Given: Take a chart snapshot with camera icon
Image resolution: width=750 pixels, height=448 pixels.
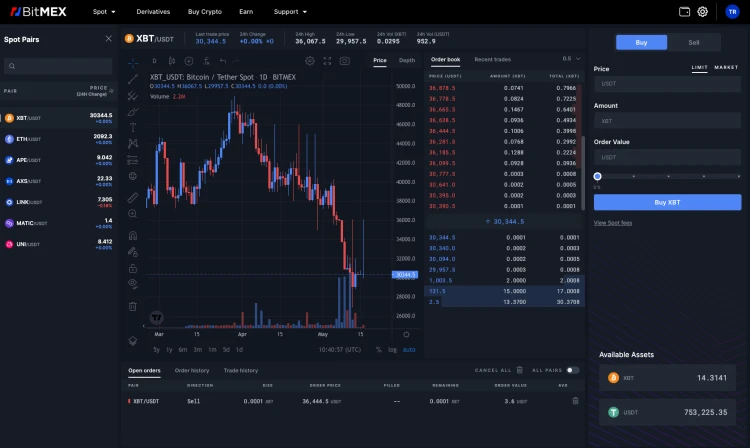Looking at the screenshot, I should pyautogui.click(x=344, y=61).
